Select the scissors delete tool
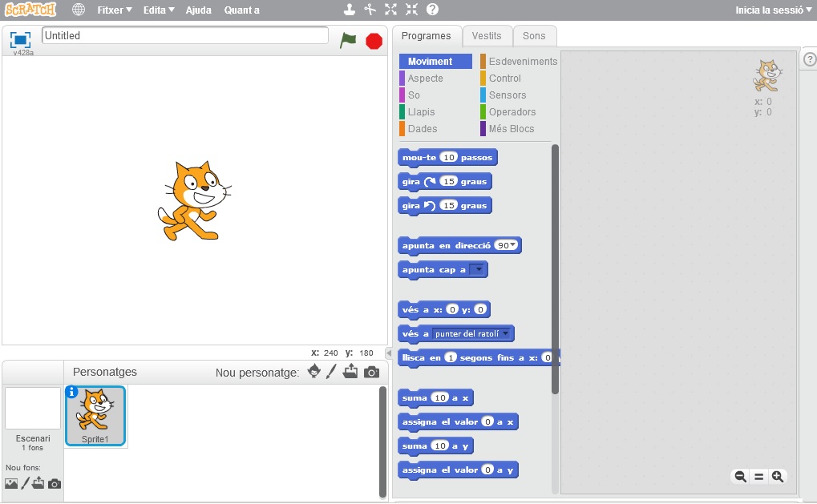 370,10
